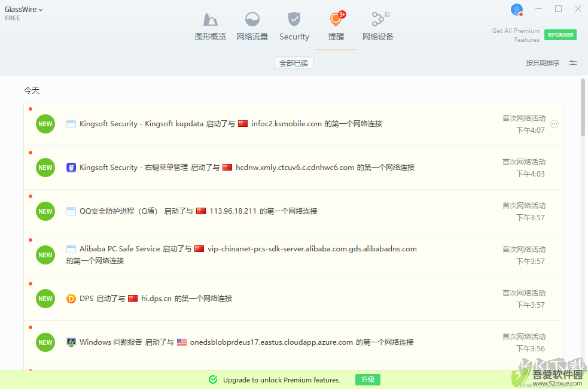Click NEW badge on 右键菜单管理 alert
The height and width of the screenshot is (389, 588).
tap(45, 168)
